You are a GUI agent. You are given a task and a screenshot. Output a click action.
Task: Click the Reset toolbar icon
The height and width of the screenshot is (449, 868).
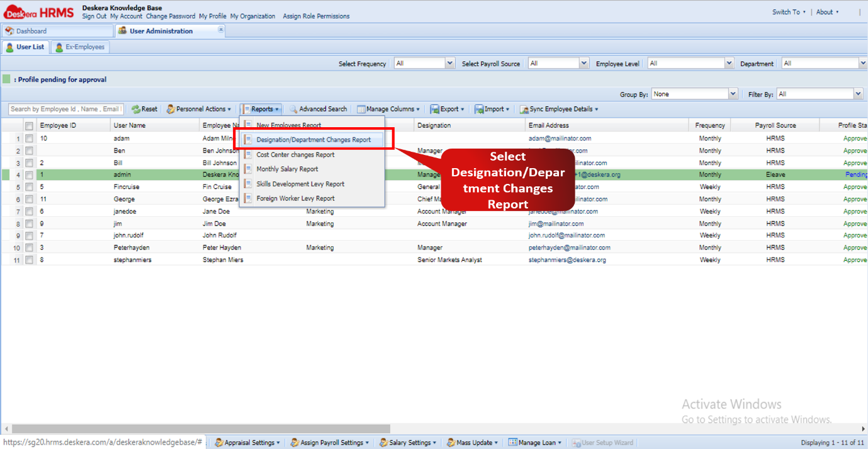[144, 108]
